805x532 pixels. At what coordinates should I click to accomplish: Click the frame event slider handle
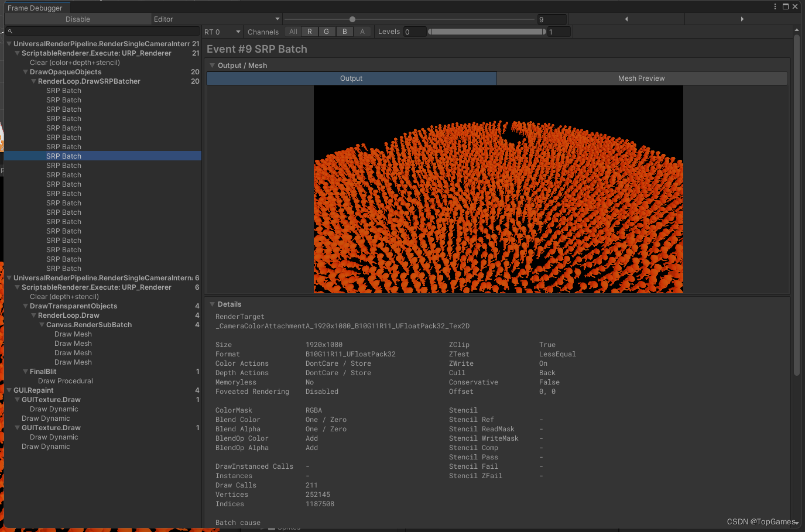[x=352, y=19]
